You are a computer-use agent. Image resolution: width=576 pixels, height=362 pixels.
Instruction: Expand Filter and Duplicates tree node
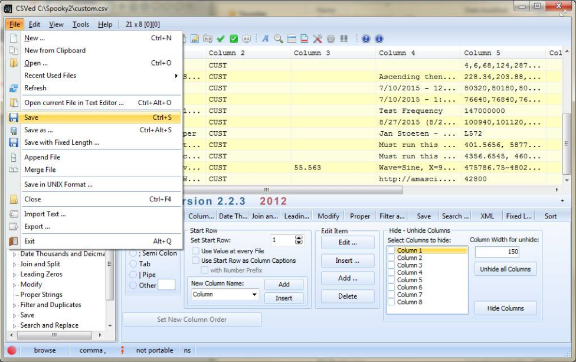[x=15, y=305]
